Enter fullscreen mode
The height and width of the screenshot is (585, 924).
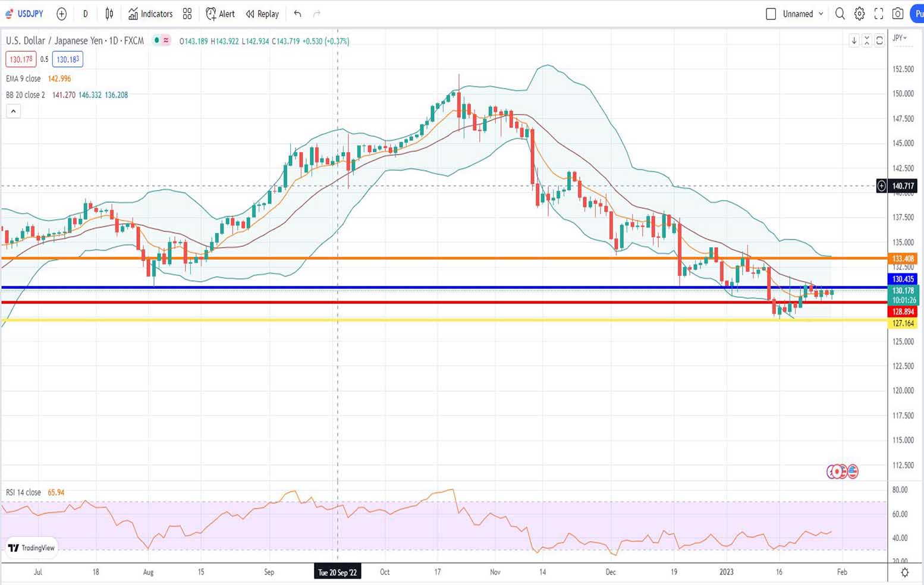click(x=879, y=14)
